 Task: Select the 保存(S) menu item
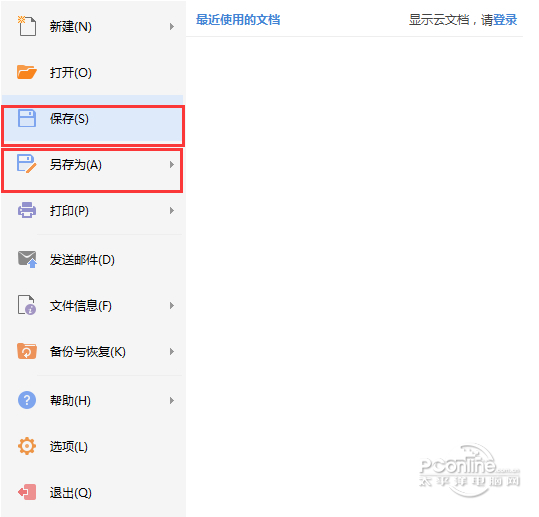pos(93,125)
